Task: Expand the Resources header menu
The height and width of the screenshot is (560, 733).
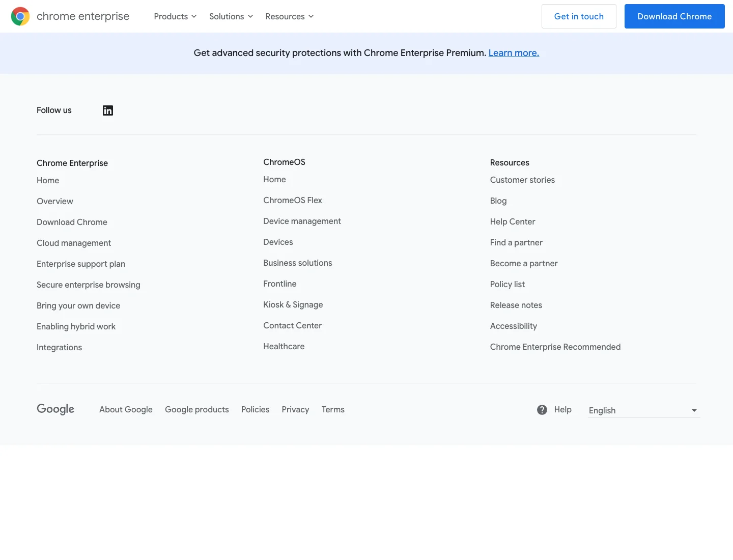Action: point(290,16)
